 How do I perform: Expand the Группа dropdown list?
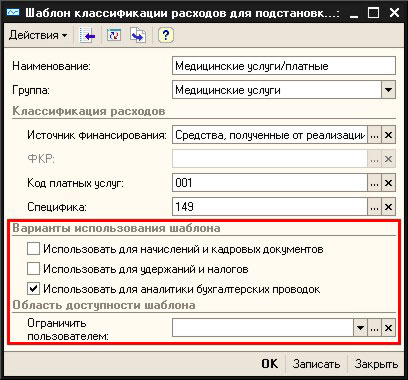(388, 90)
